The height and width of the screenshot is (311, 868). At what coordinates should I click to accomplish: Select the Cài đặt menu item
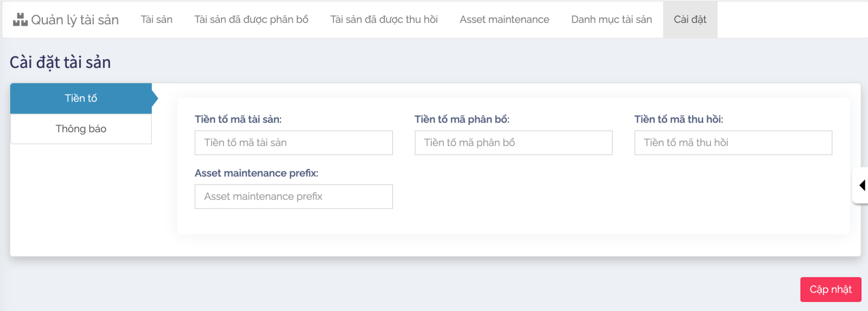(690, 20)
